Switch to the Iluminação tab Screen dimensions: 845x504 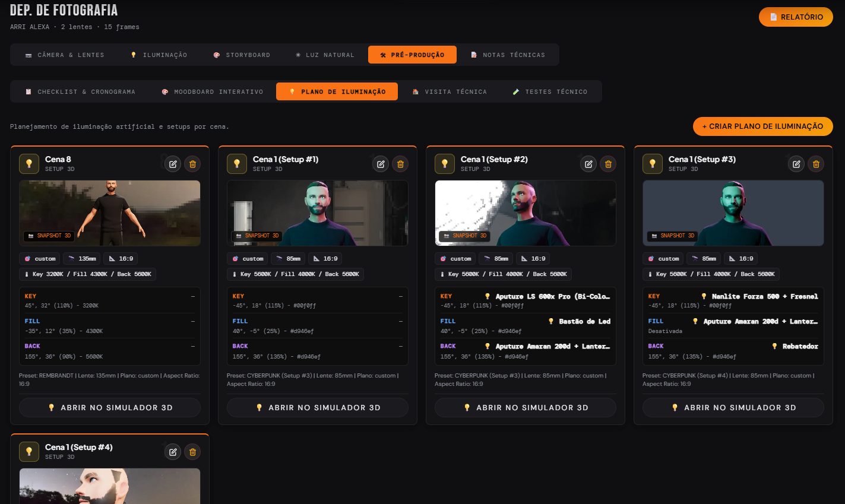click(x=159, y=55)
